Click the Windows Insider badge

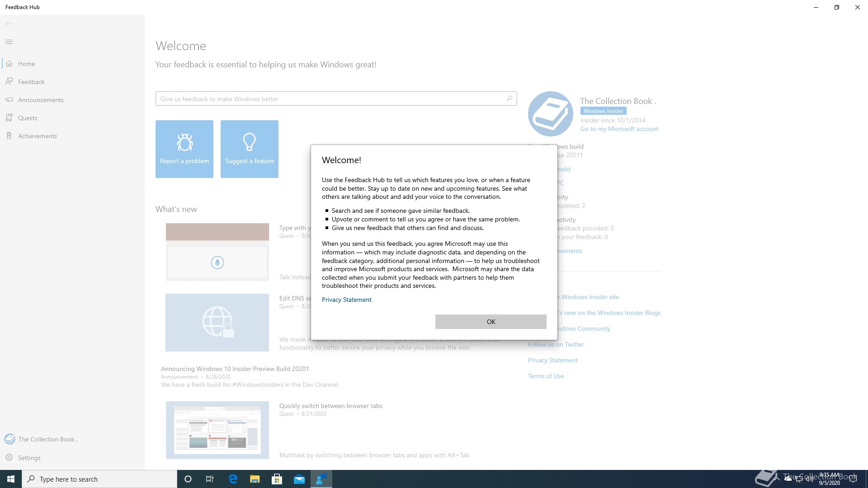click(603, 111)
